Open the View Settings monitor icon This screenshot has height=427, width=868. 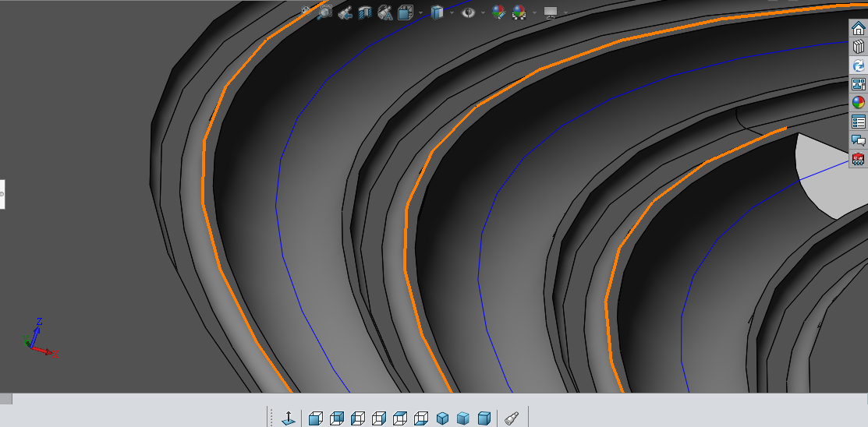pyautogui.click(x=551, y=12)
